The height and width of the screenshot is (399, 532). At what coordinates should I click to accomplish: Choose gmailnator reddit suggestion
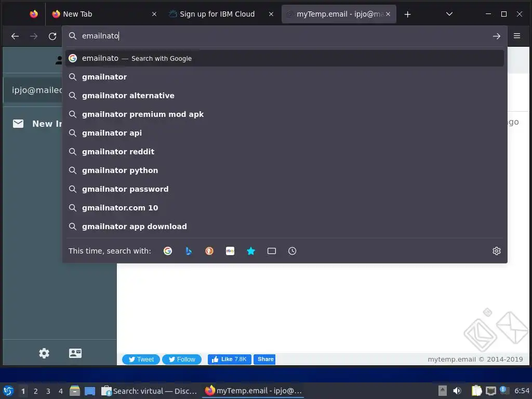(284, 152)
